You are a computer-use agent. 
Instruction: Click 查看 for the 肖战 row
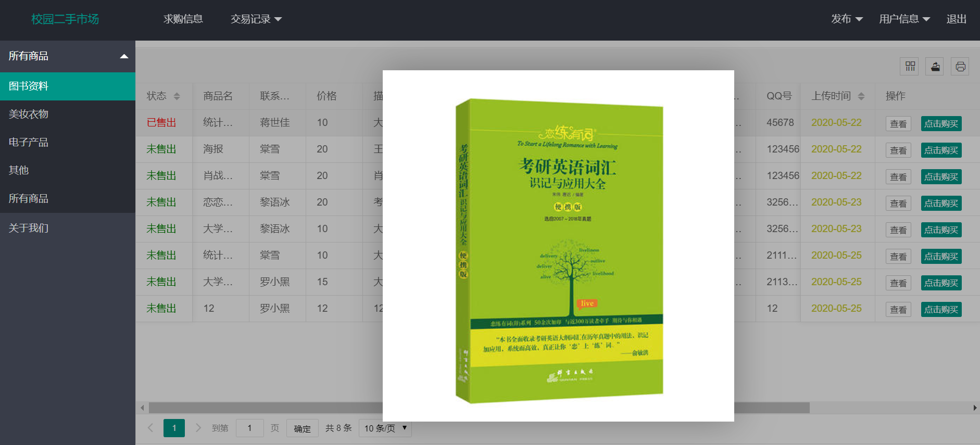898,177
